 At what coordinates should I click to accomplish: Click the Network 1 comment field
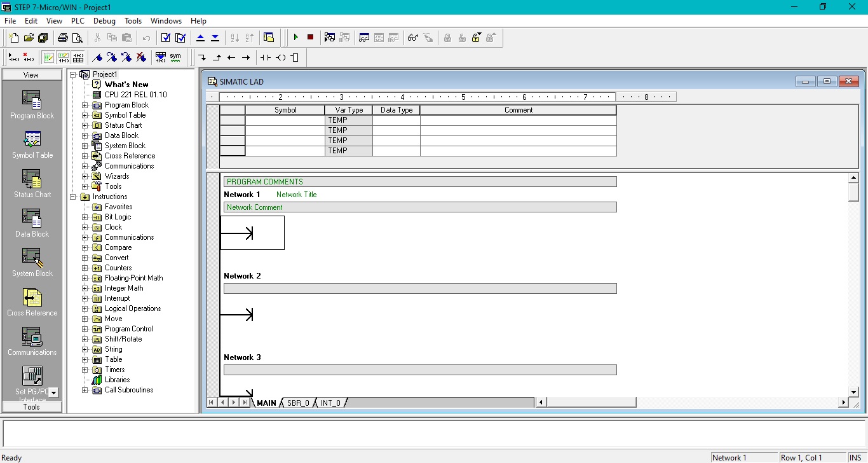click(x=419, y=207)
